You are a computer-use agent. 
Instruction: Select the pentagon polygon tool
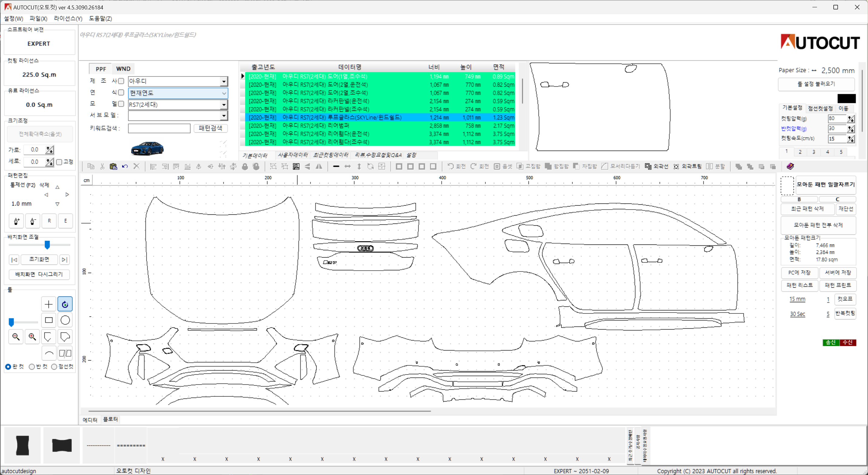[x=65, y=337]
